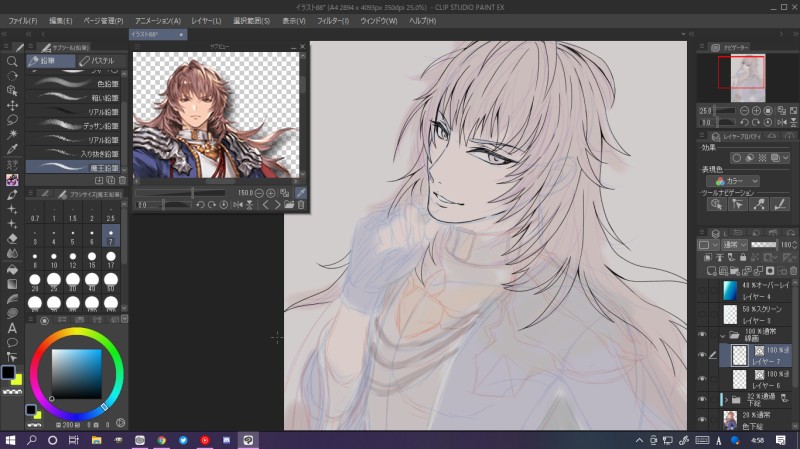
Task: Hide the 32% 下絵 folder eye icon
Action: (702, 399)
